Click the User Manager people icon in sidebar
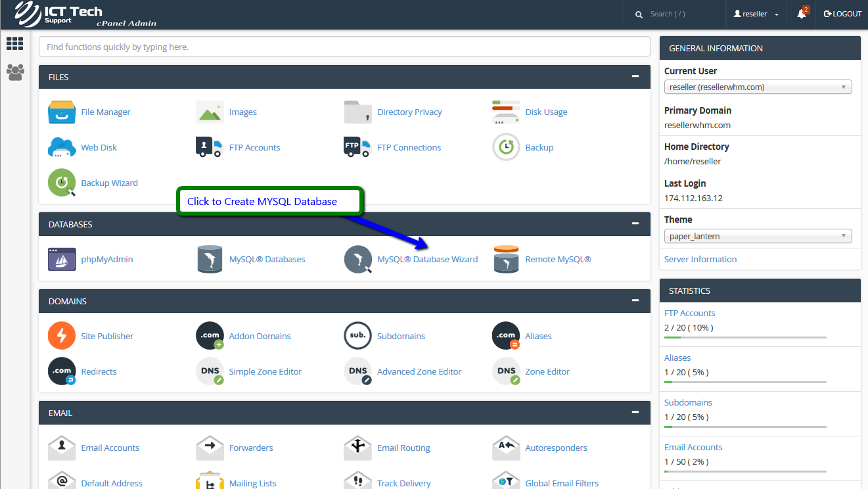The height and width of the screenshot is (489, 868). [15, 72]
